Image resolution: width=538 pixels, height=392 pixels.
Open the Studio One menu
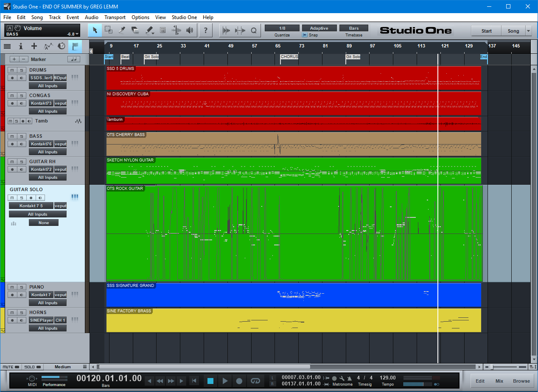pos(184,17)
